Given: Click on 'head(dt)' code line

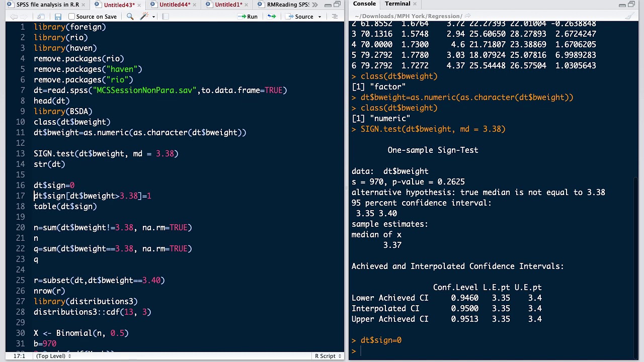Looking at the screenshot, I should tap(52, 101).
